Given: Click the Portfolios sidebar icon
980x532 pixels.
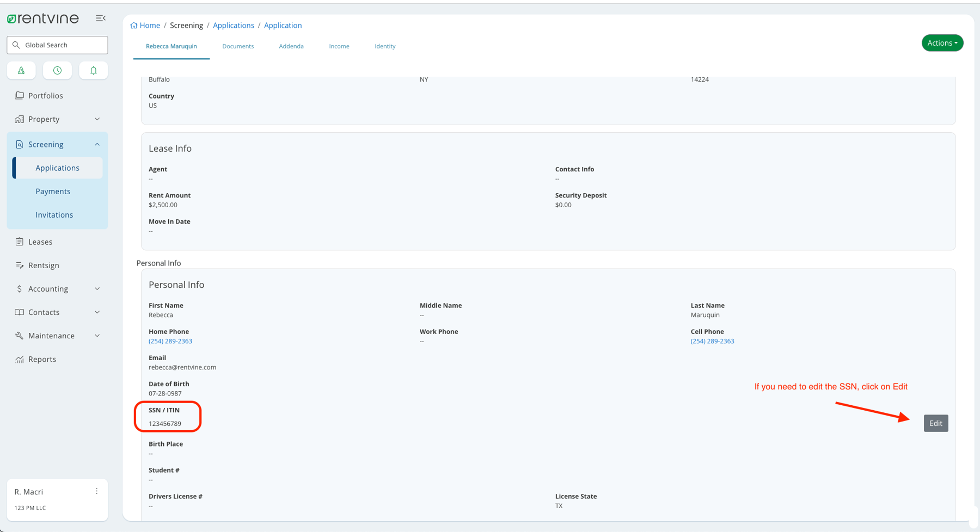Looking at the screenshot, I should pyautogui.click(x=19, y=95).
